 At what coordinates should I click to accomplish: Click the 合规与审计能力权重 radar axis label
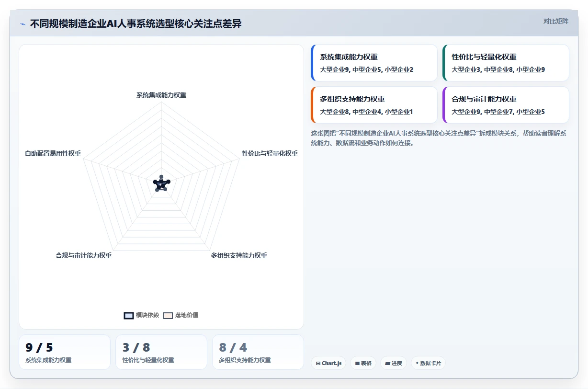pos(84,256)
